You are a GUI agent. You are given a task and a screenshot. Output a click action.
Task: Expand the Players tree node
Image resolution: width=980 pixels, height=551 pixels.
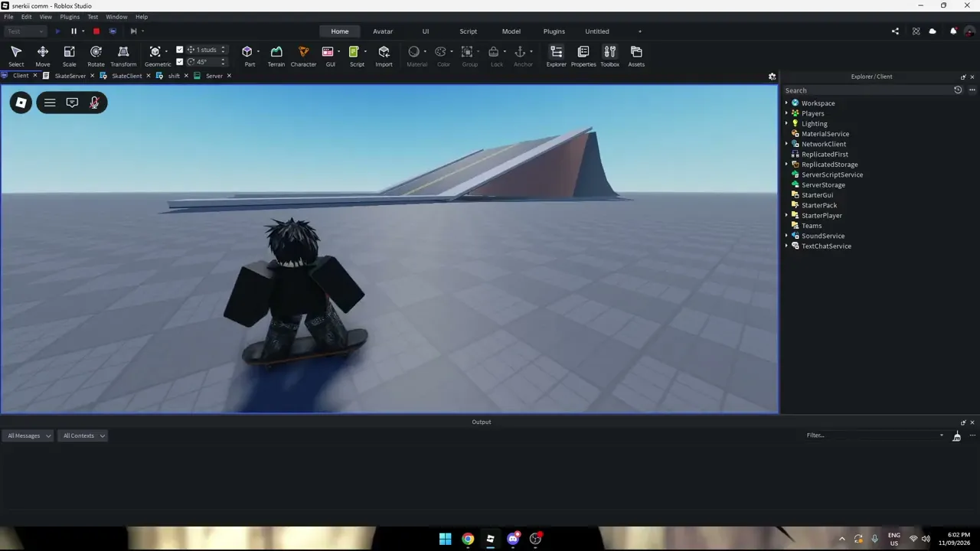tap(786, 113)
